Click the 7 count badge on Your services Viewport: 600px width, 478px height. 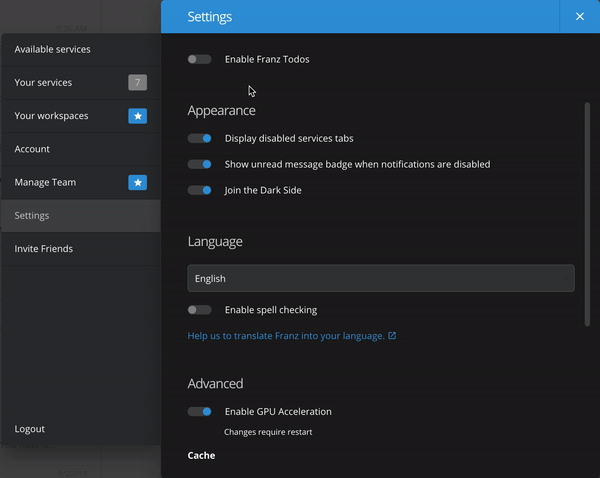click(137, 82)
